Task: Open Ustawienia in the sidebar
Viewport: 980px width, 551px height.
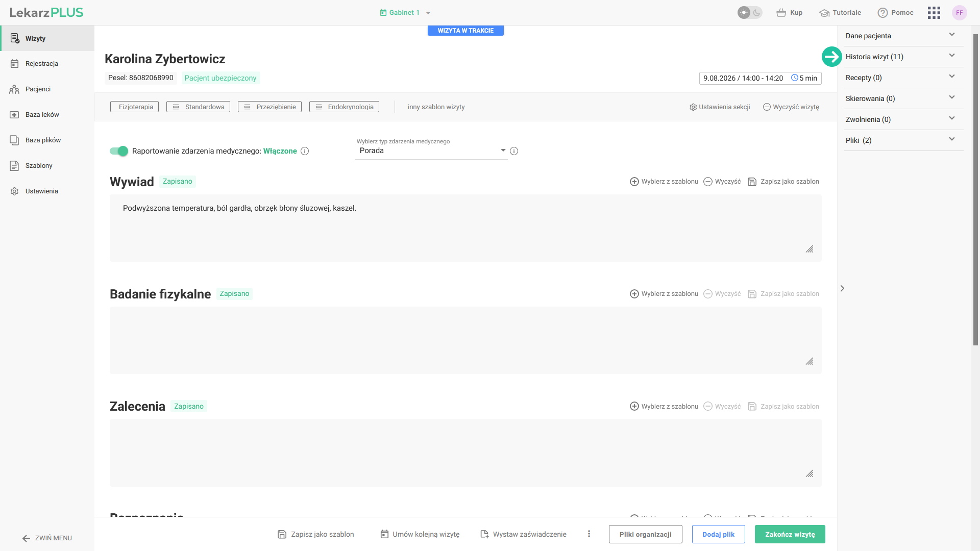Action: 47,191
